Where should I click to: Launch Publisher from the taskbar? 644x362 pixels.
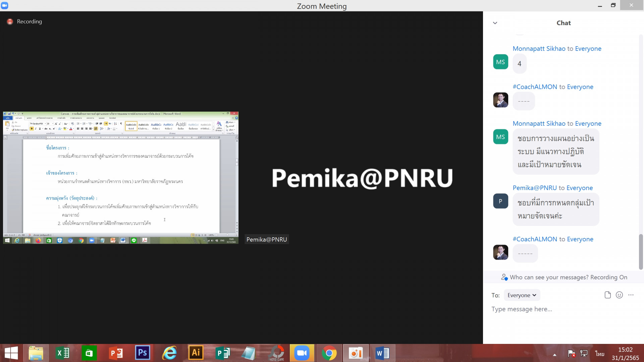pos(222,353)
